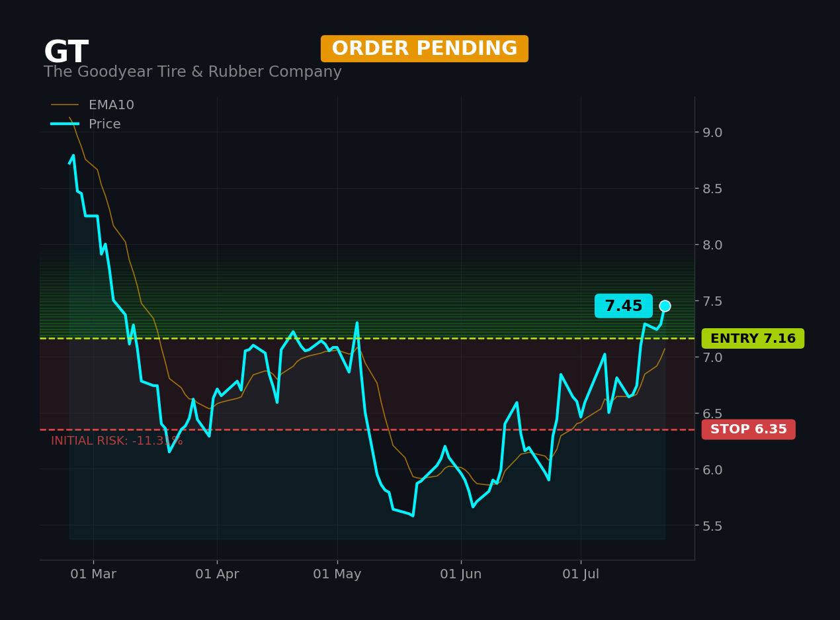Click the 01 Apr date axis label
Screen dimensions: 840x620
[x=217, y=574]
